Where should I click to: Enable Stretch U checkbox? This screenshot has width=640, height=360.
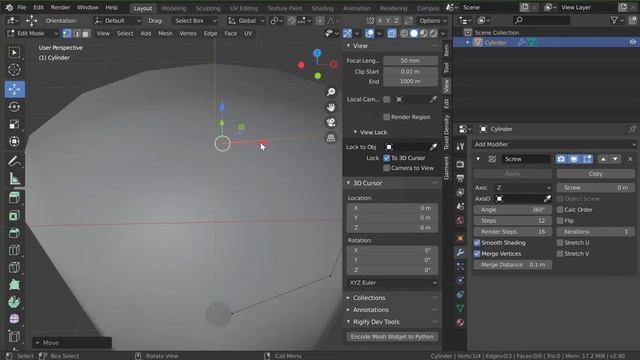[560, 243]
